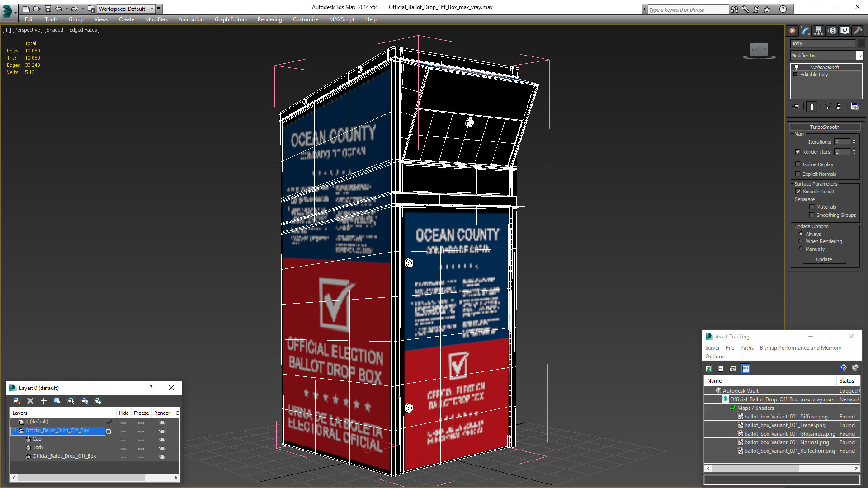This screenshot has height=488, width=868.
Task: Enable Isoline Display checkbox
Action: 797,164
